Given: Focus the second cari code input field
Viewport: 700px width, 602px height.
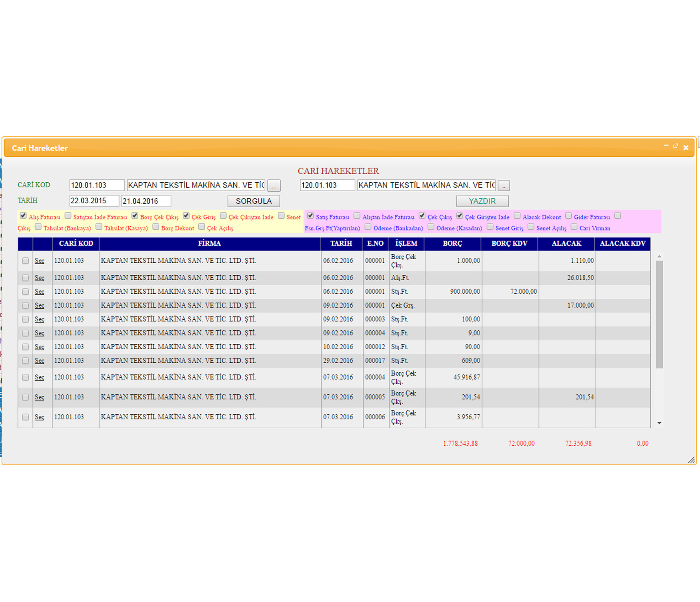Looking at the screenshot, I should 327,185.
